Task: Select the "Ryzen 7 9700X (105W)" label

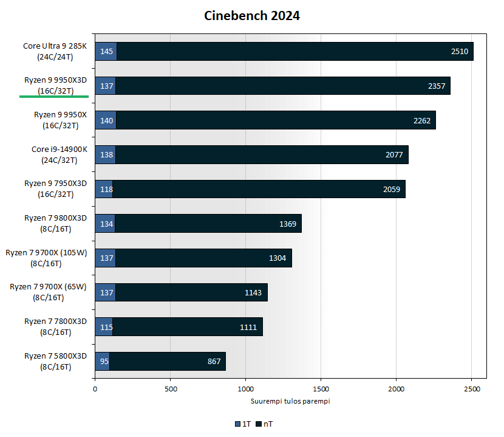Action: [46, 253]
